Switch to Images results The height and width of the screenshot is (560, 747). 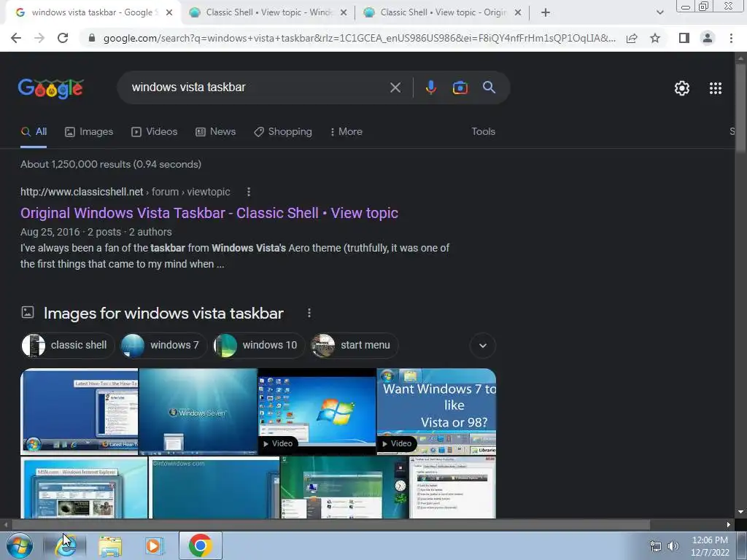[x=89, y=132]
